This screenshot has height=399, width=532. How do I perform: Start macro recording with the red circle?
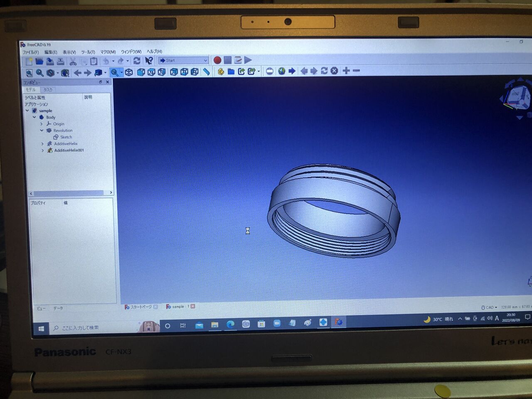coord(217,60)
